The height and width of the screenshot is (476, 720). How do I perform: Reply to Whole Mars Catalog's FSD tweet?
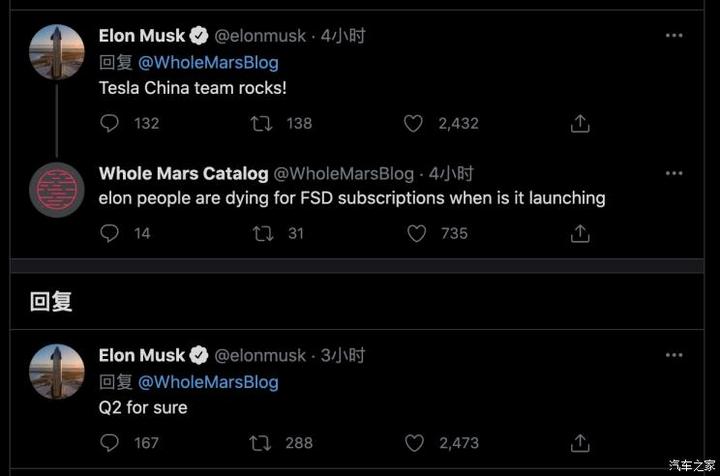(x=110, y=233)
